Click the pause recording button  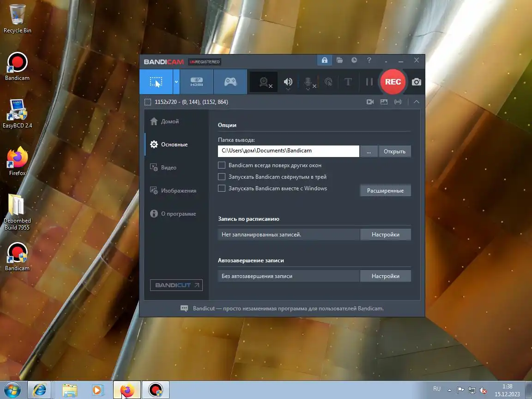pos(369,82)
